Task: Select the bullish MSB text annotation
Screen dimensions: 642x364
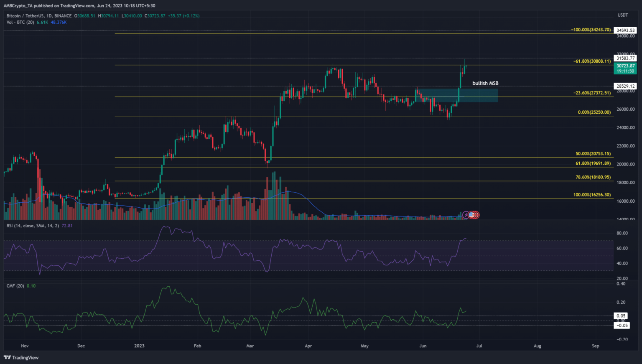Action: [485, 83]
